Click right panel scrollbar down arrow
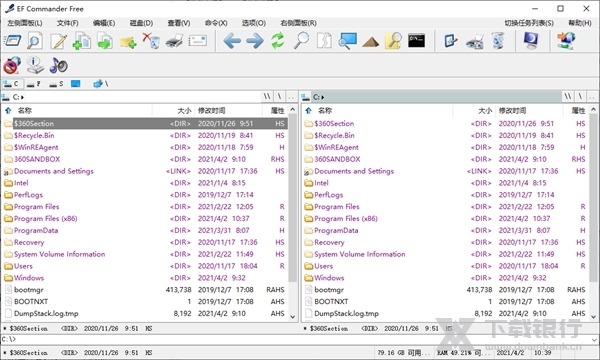The width and height of the screenshot is (600, 360). 593,317
